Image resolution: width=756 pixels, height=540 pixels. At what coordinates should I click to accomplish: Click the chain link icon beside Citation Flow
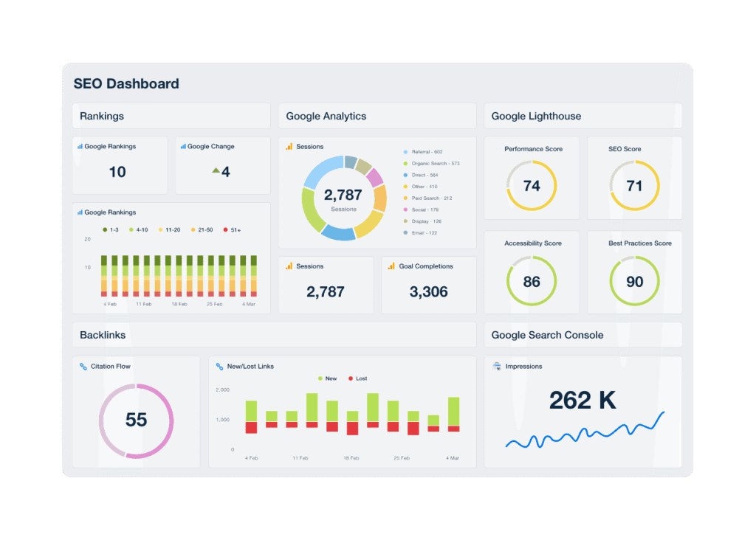coord(83,367)
